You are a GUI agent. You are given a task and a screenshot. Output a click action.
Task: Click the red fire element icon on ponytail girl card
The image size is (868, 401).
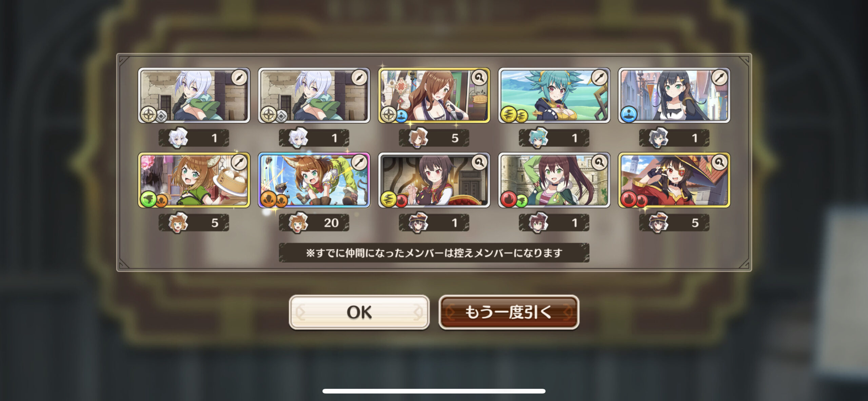pyautogui.click(x=509, y=199)
